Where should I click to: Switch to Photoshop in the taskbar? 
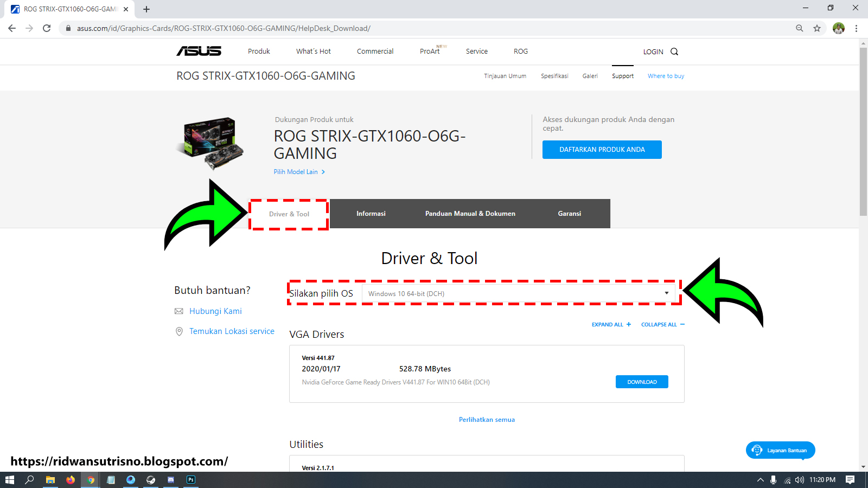pyautogui.click(x=191, y=480)
